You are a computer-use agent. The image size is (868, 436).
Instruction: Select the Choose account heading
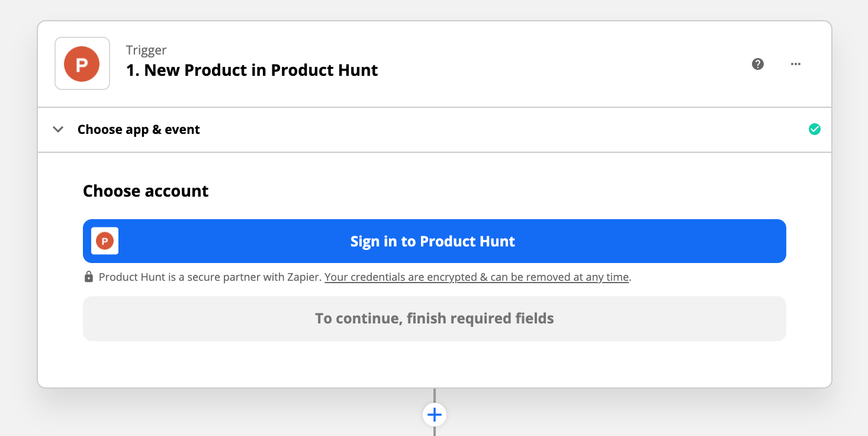[146, 191]
